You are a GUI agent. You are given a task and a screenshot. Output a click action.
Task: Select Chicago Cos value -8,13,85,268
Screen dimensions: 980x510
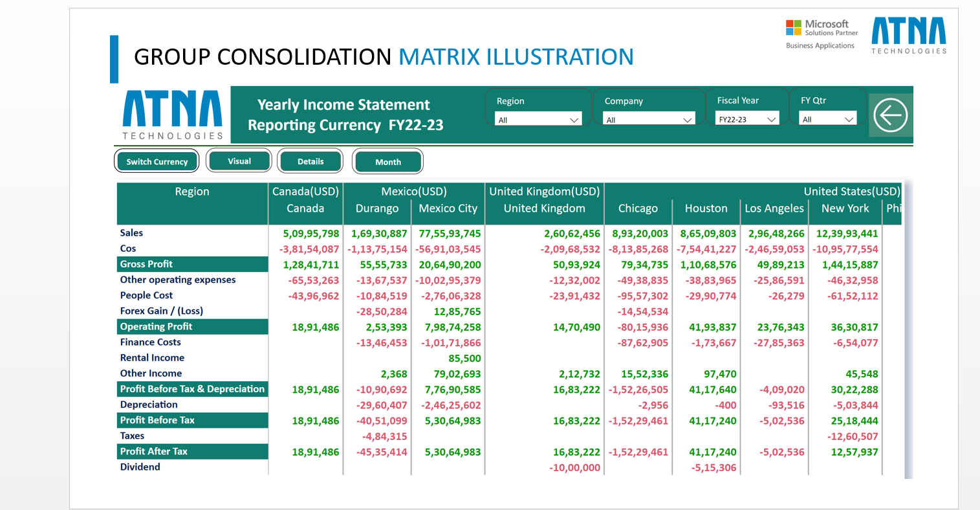(640, 249)
